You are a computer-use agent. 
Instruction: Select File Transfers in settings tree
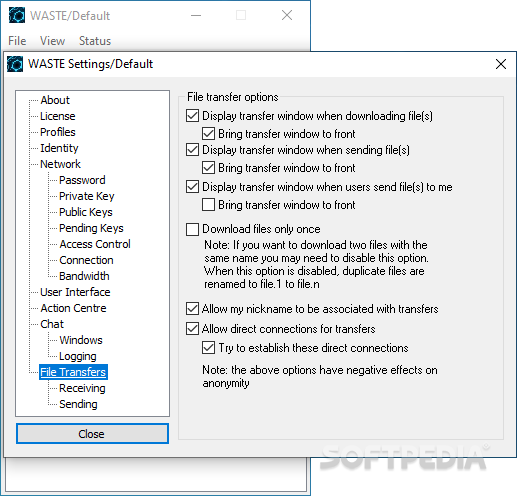point(73,372)
